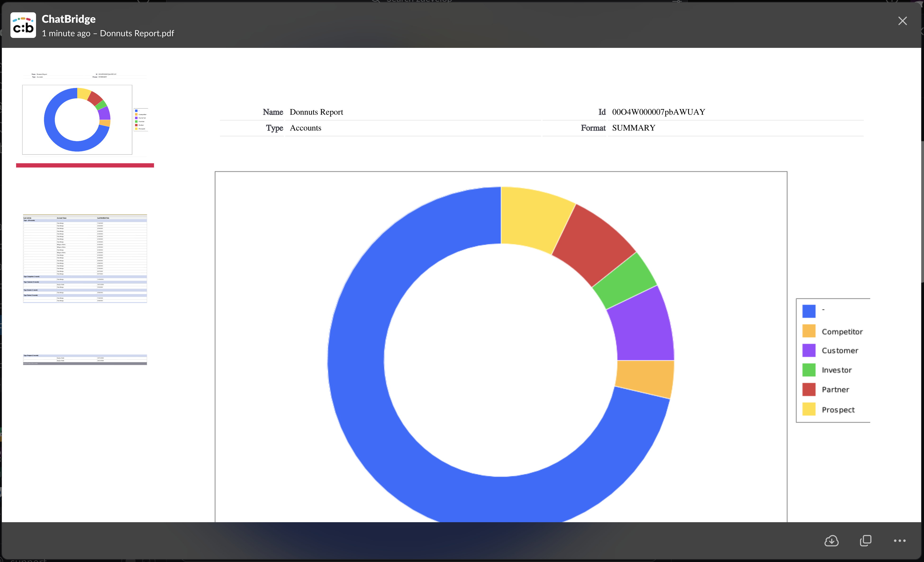Close the PDF preview with X
The image size is (924, 562).
coord(902,21)
